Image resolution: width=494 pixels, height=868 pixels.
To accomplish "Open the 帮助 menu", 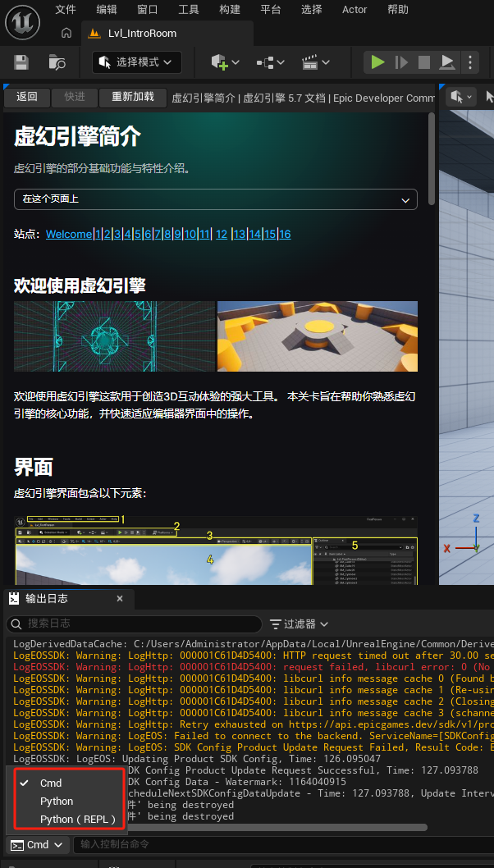I will point(398,9).
